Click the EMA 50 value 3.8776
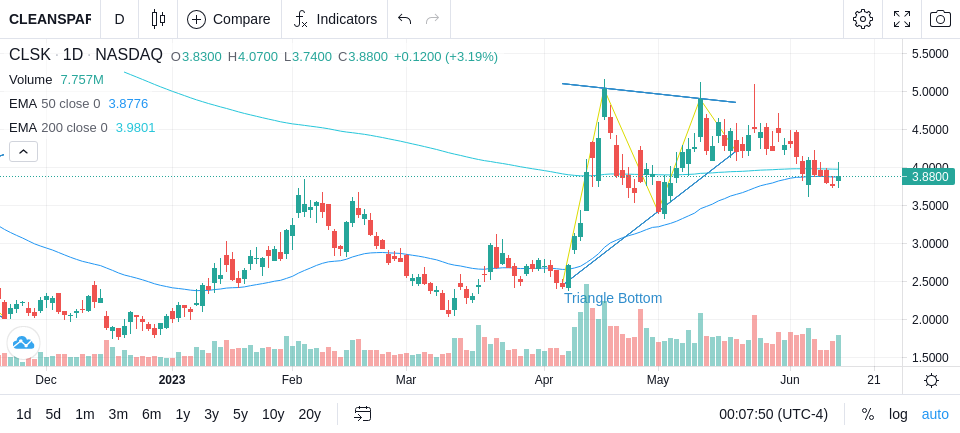 (128, 104)
